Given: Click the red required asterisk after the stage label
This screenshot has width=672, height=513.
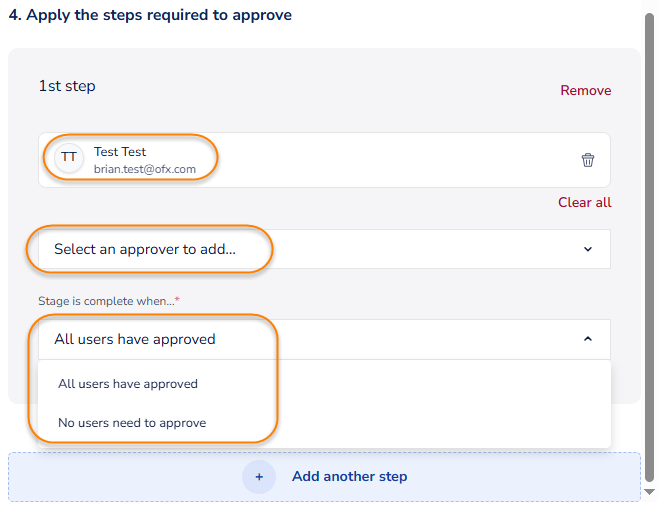Looking at the screenshot, I should (177, 300).
